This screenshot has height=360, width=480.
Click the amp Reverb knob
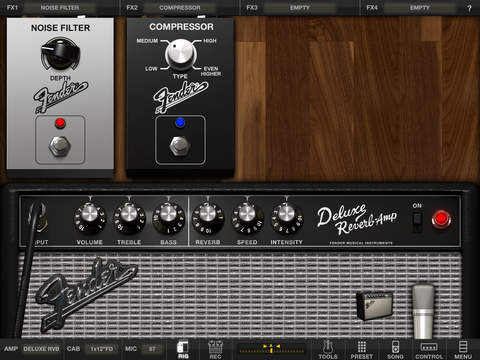coord(208,218)
